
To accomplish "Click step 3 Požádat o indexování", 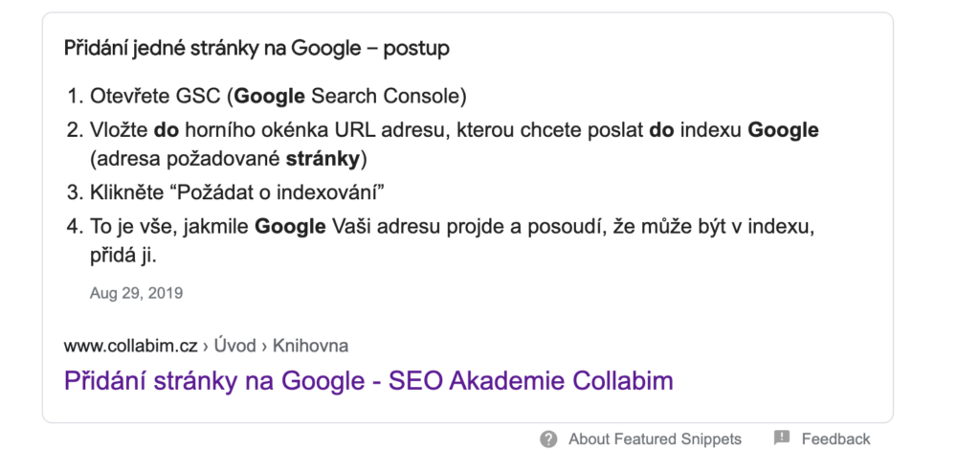I will 237,192.
